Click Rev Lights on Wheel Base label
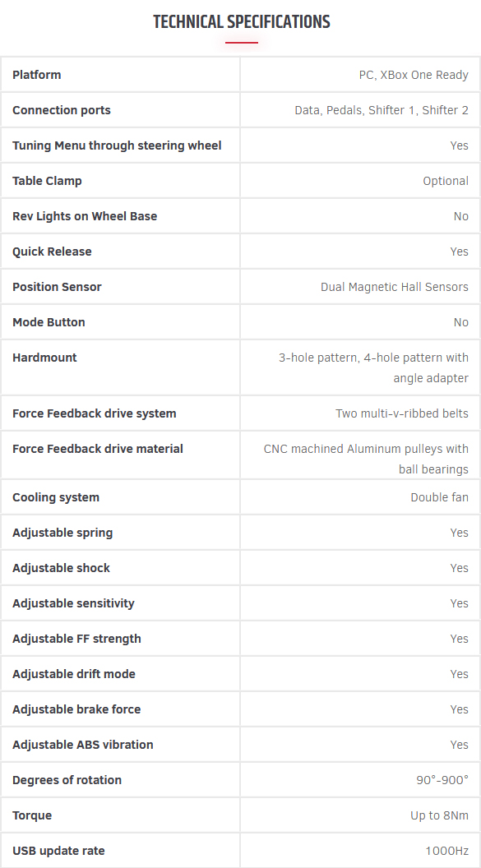The width and height of the screenshot is (481, 868). click(x=85, y=216)
